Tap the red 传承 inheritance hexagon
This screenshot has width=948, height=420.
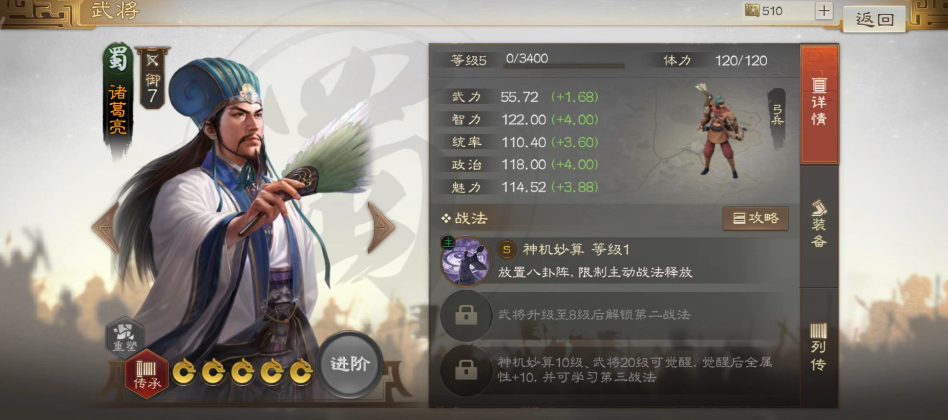[x=147, y=374]
